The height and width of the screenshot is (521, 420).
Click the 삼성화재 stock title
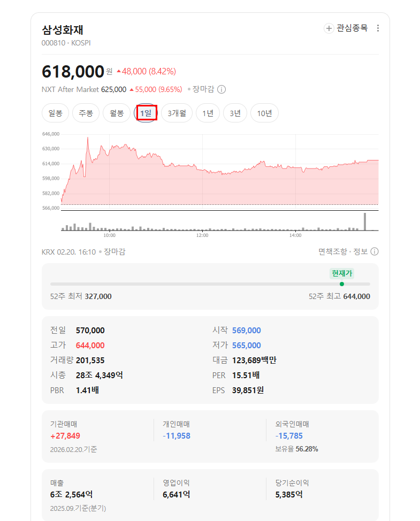tap(63, 30)
